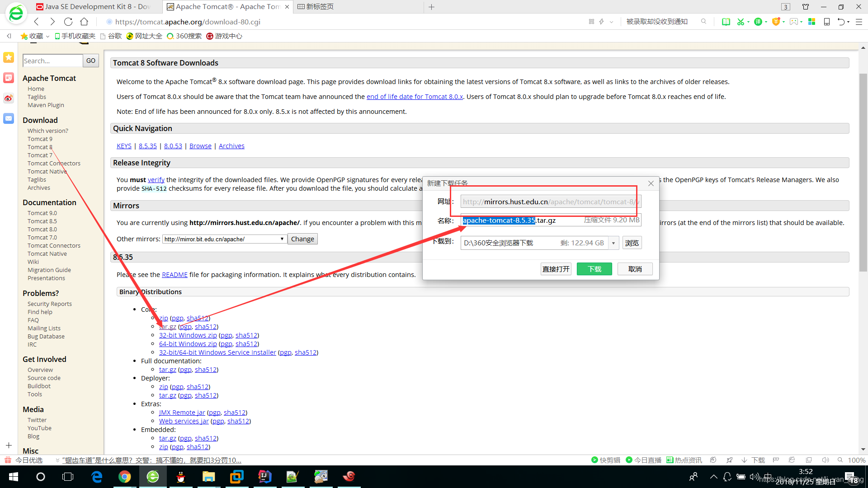Open the Migration Guide sidebar link
868x488 pixels.
tap(49, 270)
